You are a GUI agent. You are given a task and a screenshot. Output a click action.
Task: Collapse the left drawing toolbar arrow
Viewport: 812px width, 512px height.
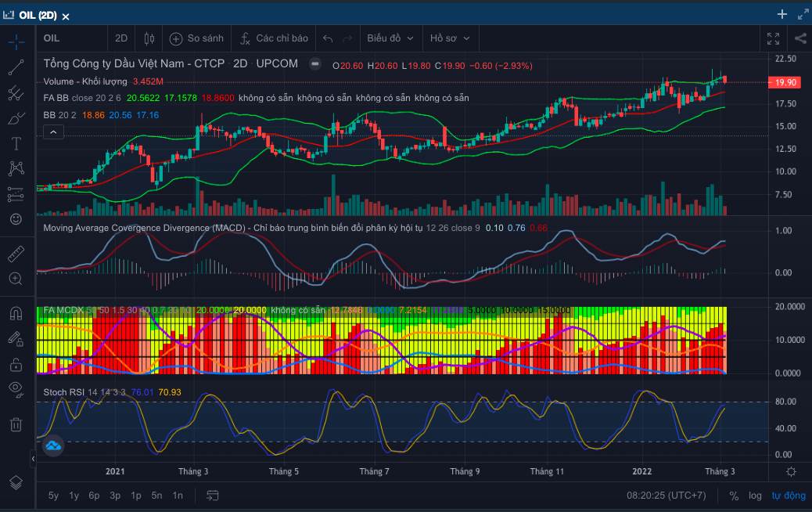tap(33, 459)
